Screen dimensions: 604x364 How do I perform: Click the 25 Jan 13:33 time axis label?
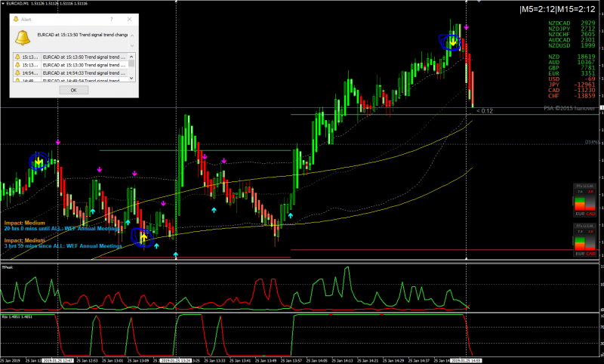[215, 361]
